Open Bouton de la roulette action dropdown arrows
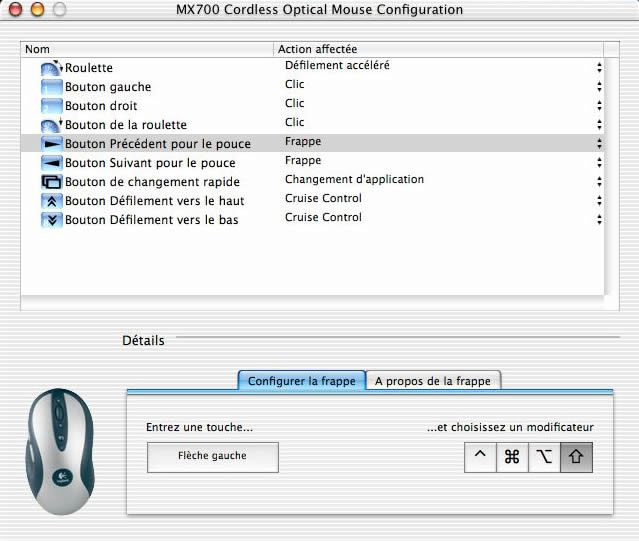 [599, 125]
